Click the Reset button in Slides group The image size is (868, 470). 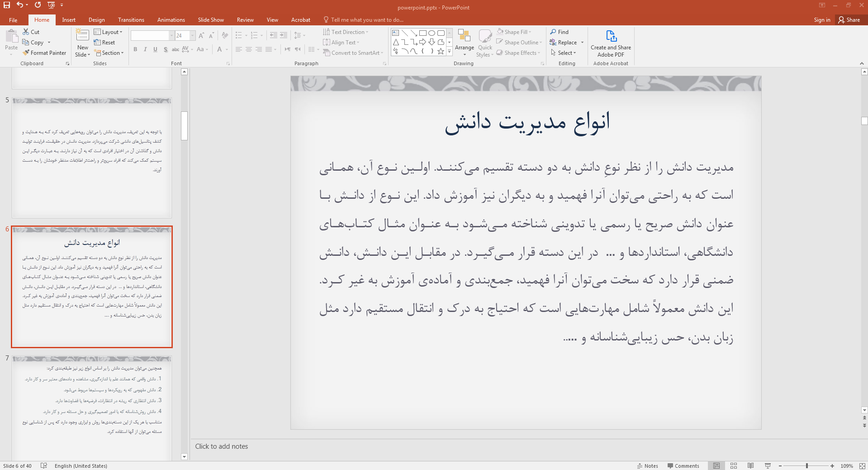pos(104,43)
